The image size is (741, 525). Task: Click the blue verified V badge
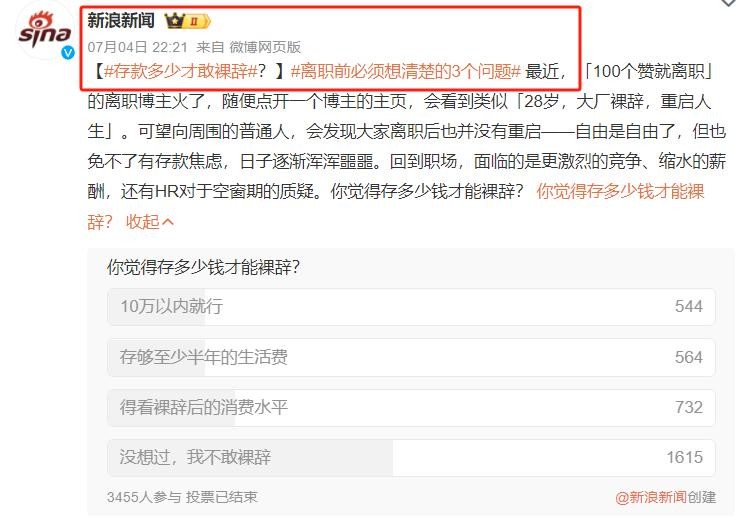(68, 52)
